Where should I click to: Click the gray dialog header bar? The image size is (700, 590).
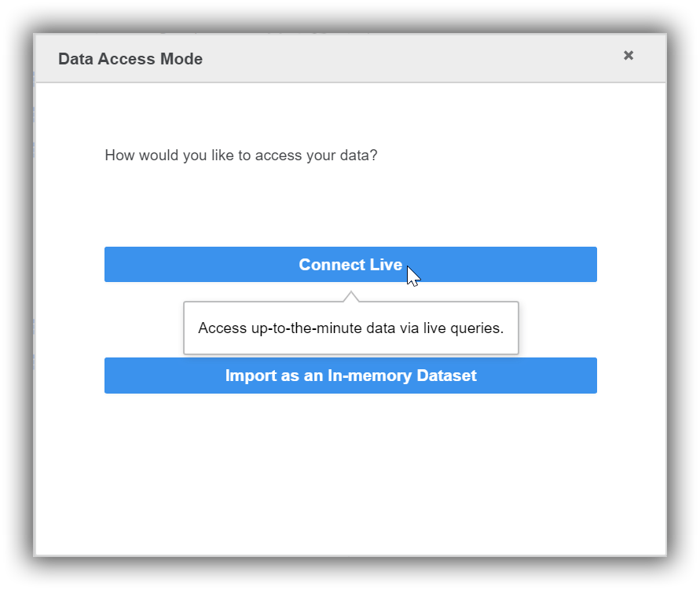(x=393, y=59)
